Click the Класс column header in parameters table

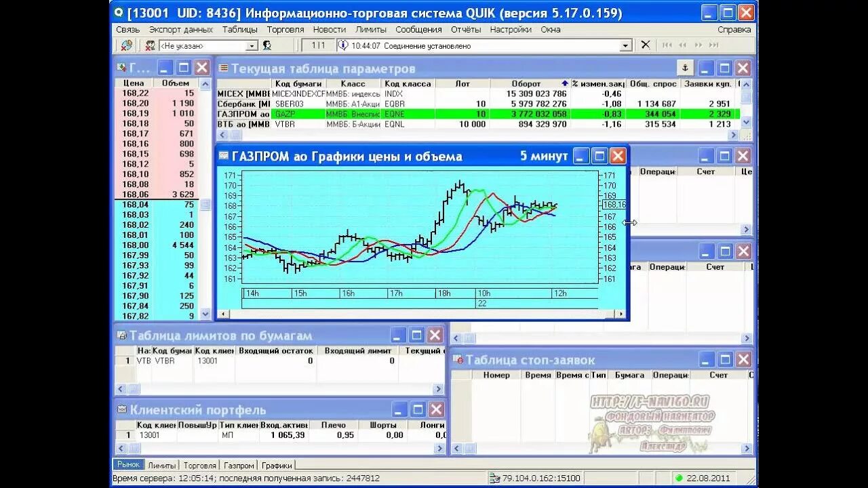click(354, 83)
